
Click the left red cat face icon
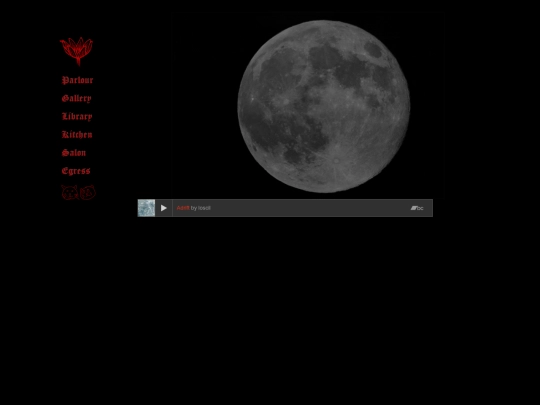pos(70,193)
